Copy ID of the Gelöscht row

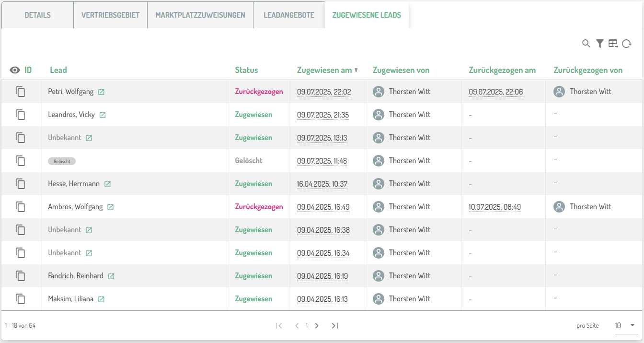point(20,161)
